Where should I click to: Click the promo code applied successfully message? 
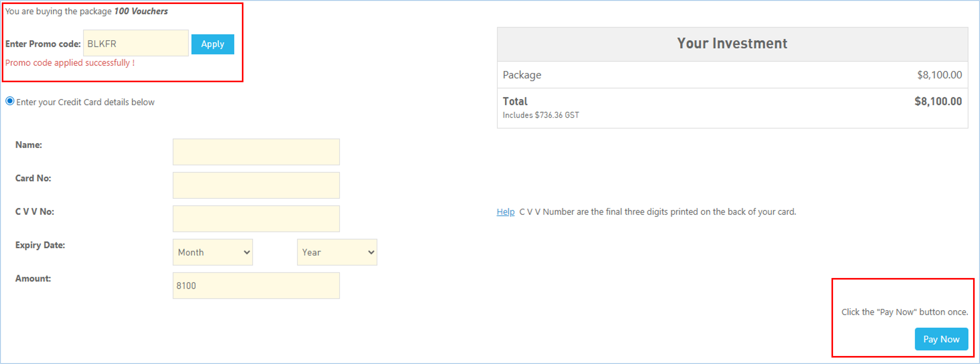tap(70, 63)
